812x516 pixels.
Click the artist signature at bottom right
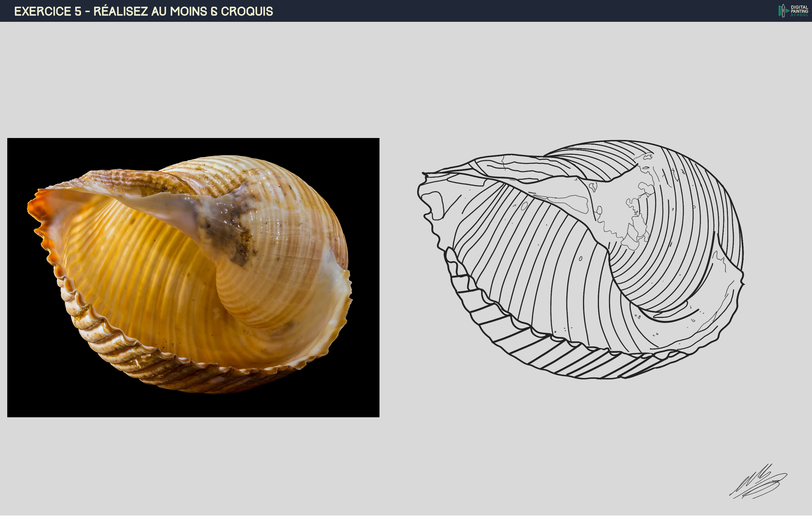(x=758, y=482)
